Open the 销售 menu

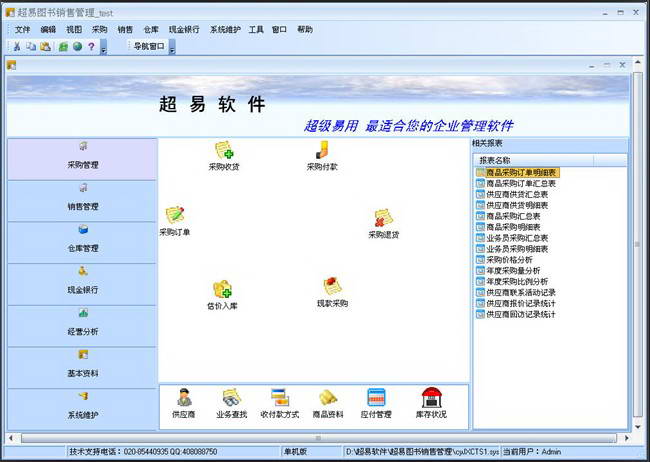[x=125, y=29]
